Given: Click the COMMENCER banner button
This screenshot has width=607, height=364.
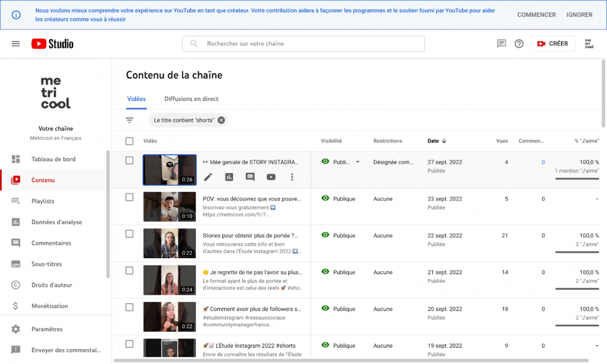Looking at the screenshot, I should (x=536, y=15).
